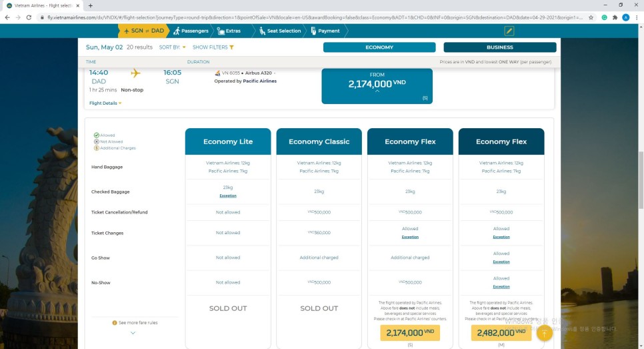This screenshot has width=644, height=349.
Task: Open the extensions puzzle icon
Action: click(x=615, y=17)
